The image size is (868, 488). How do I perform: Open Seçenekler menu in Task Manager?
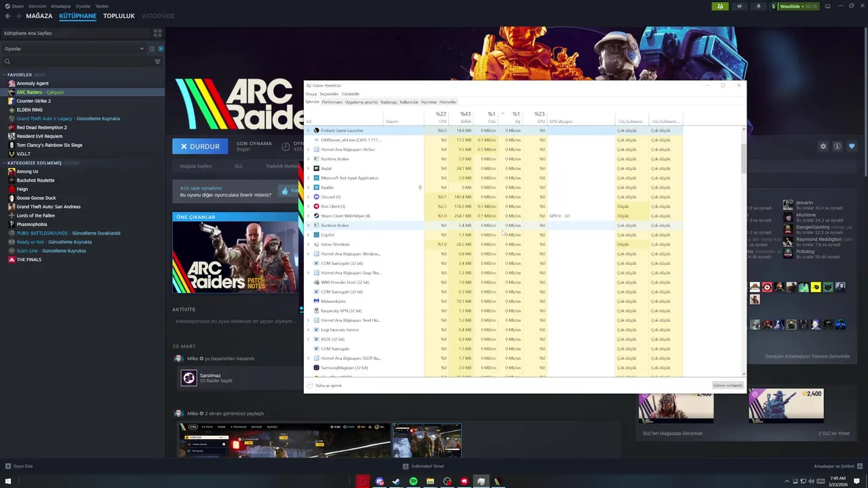point(329,94)
